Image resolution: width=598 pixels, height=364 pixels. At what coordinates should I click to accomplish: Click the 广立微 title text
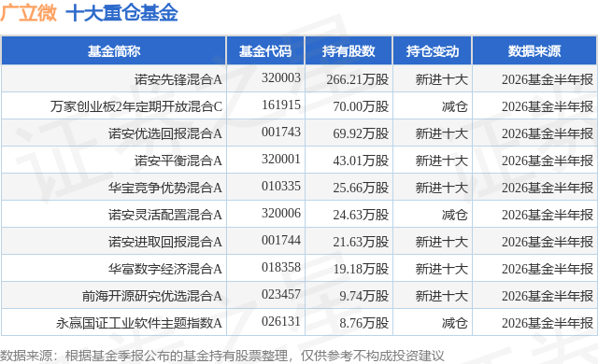click(28, 12)
